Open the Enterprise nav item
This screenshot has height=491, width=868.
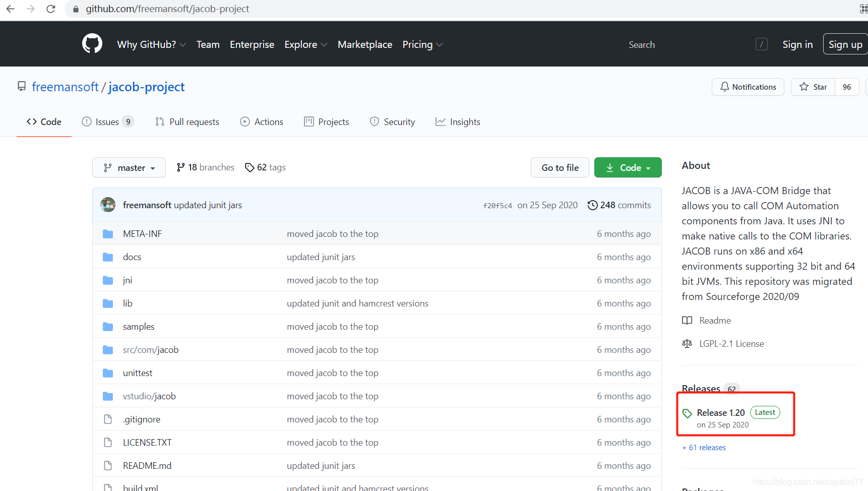[252, 44]
